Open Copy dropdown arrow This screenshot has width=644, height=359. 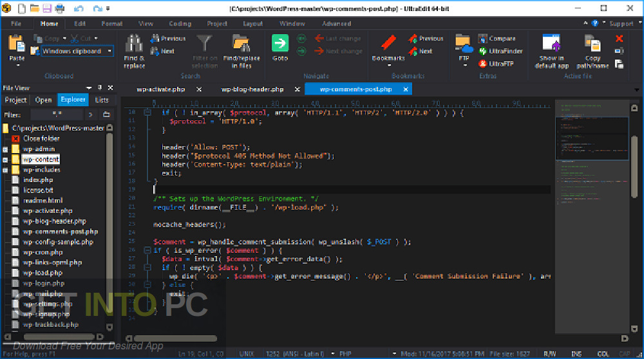(64, 39)
